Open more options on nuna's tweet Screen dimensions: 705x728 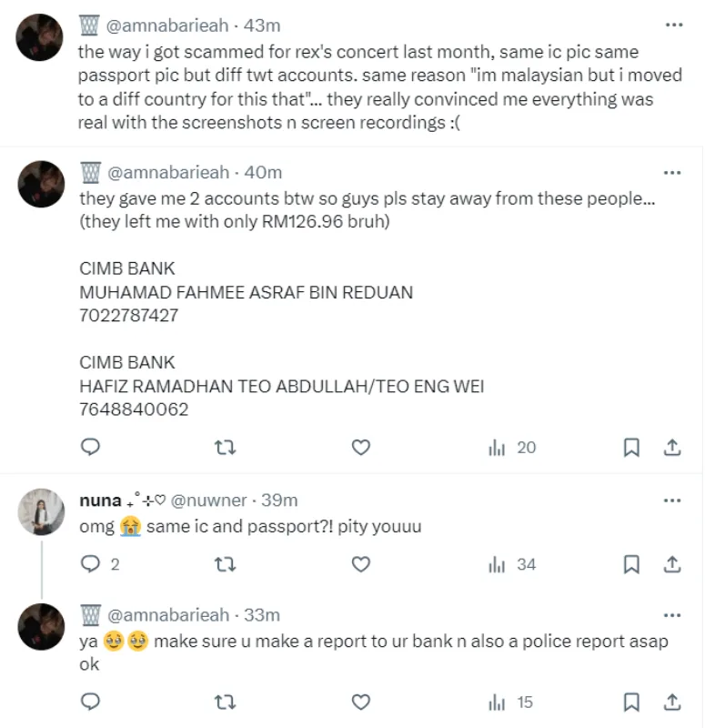pyautogui.click(x=673, y=500)
